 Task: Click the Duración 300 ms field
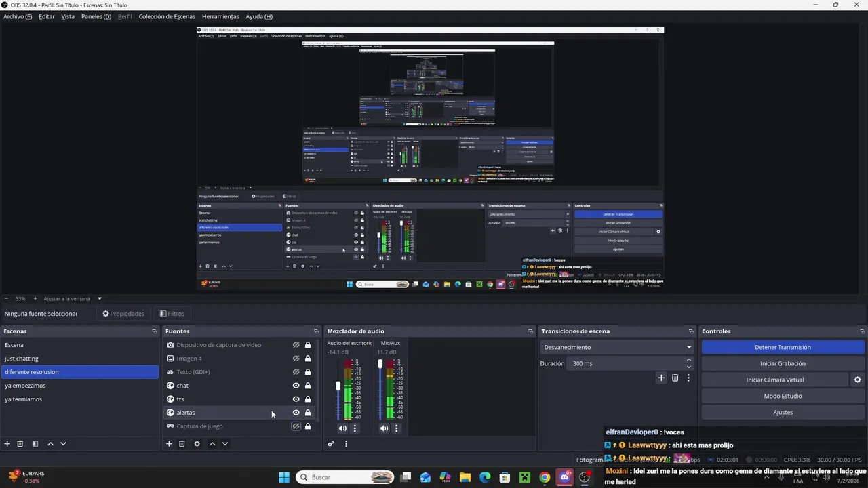(627, 363)
